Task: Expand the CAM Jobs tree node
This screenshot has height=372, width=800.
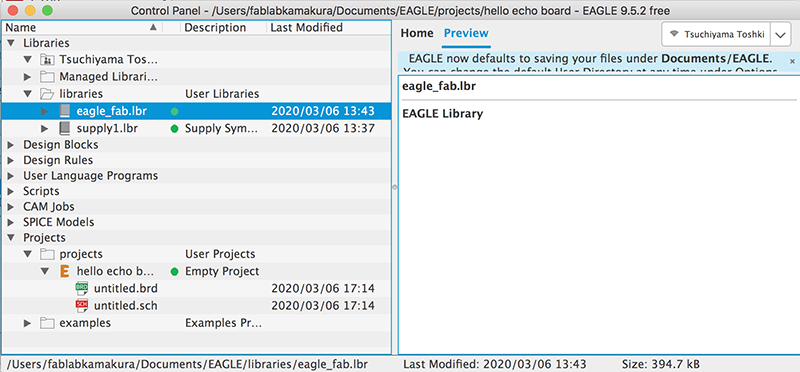Action: (10, 207)
